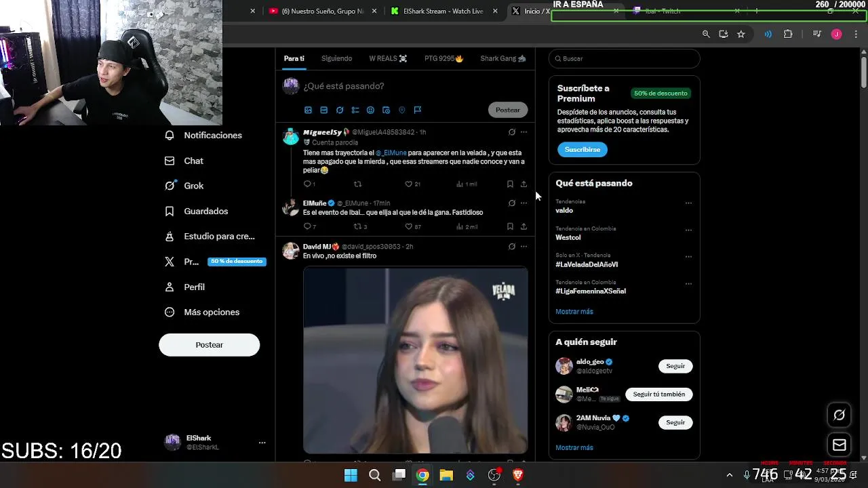
Task: Open Shark Gang list tab
Action: [502, 58]
